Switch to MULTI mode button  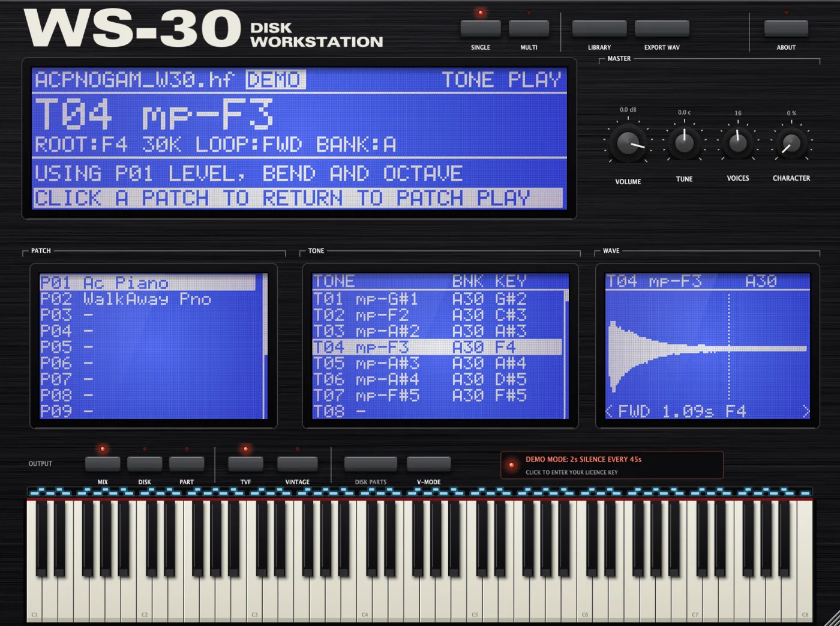pos(529,29)
